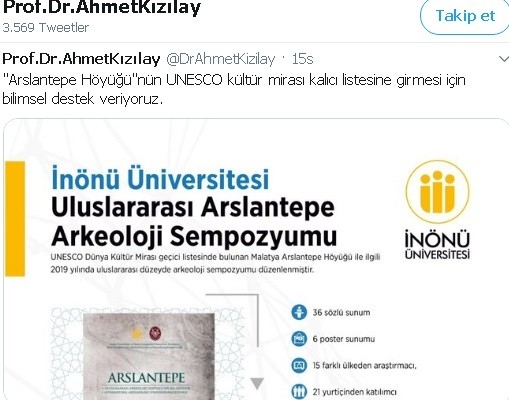The width and height of the screenshot is (509, 400).
Task: Open the @DrAhmetKizilay handle link
Action: pyautogui.click(x=220, y=59)
